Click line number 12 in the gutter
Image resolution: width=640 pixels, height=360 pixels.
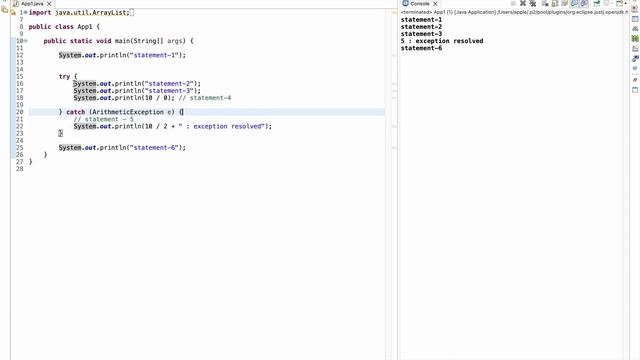tap(20, 55)
